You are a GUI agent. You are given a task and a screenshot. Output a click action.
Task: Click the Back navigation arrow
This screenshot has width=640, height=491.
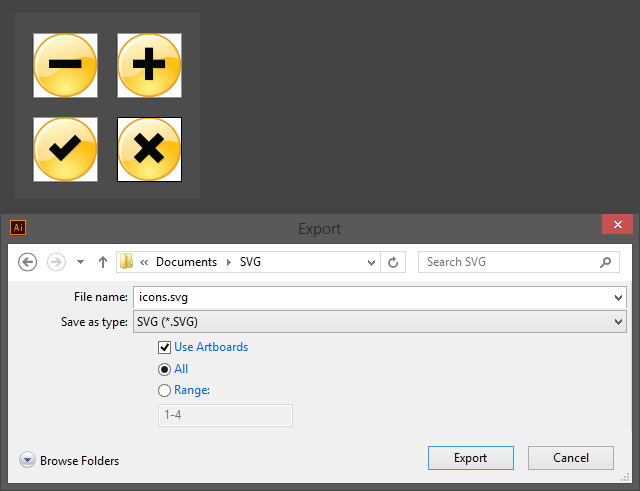[28, 262]
